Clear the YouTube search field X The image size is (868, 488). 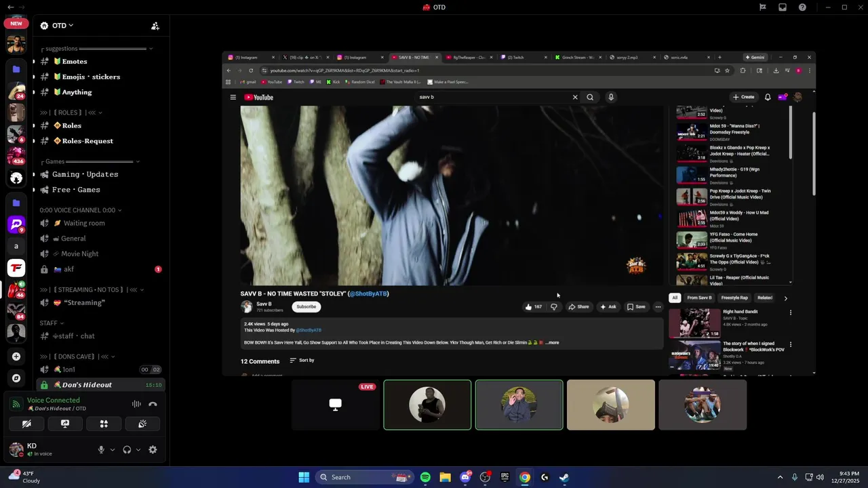575,97
